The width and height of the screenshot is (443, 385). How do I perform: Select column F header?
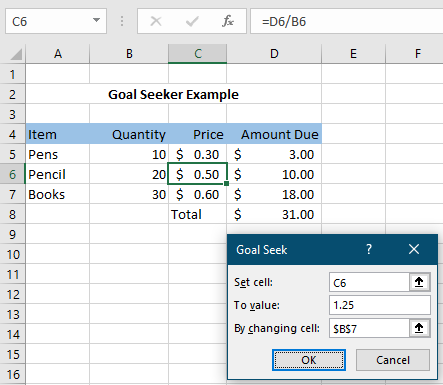pyautogui.click(x=415, y=54)
